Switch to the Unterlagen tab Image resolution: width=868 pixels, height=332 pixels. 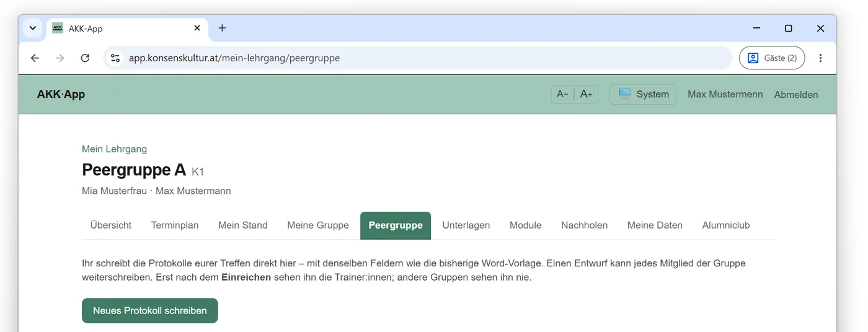[x=466, y=225]
